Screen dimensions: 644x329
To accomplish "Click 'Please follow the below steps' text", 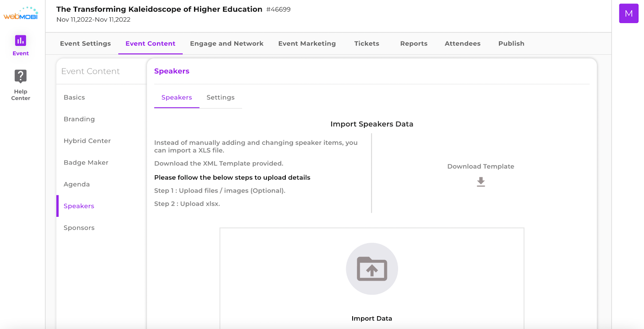I will [232, 177].
